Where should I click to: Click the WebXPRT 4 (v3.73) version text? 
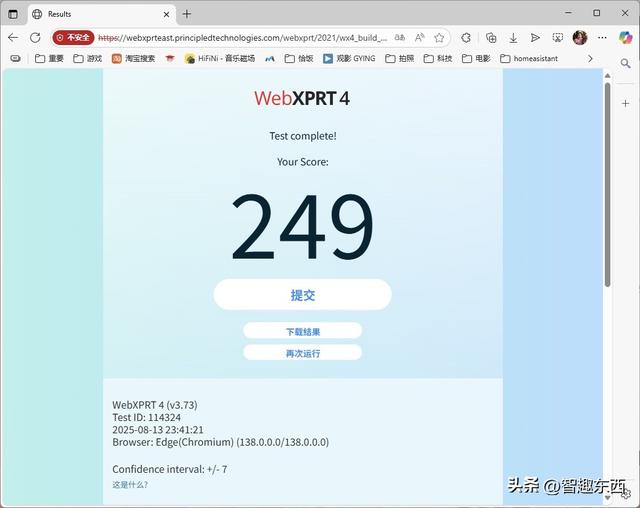pos(155,405)
